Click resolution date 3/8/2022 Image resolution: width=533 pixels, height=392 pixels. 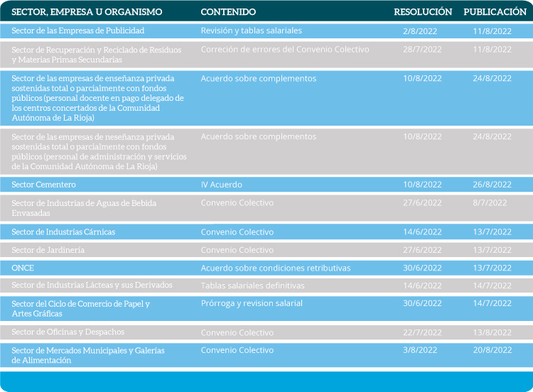point(420,350)
